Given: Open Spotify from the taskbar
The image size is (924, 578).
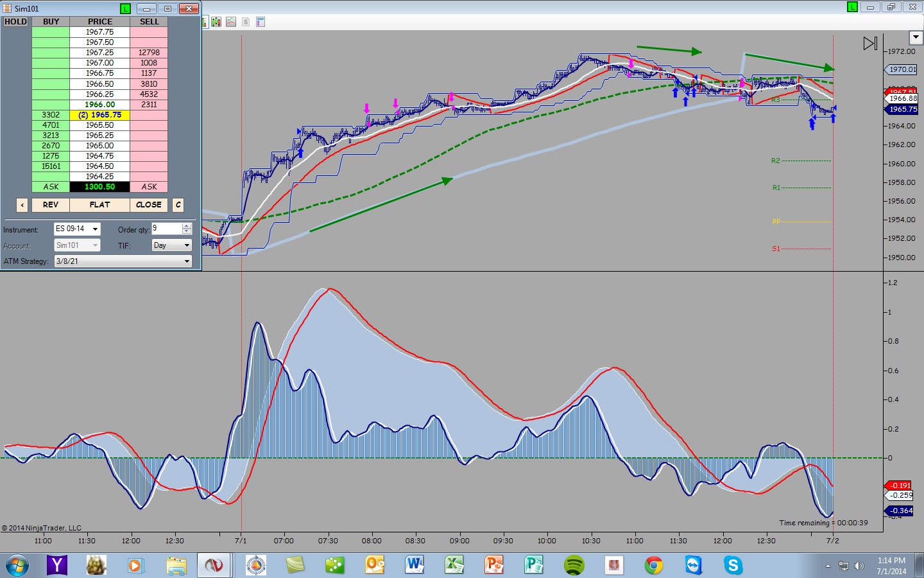Looking at the screenshot, I should point(574,565).
